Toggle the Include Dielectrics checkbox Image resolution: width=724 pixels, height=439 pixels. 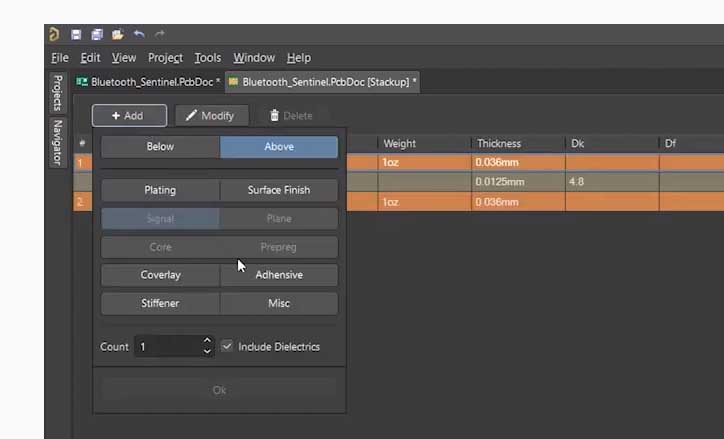tap(227, 346)
